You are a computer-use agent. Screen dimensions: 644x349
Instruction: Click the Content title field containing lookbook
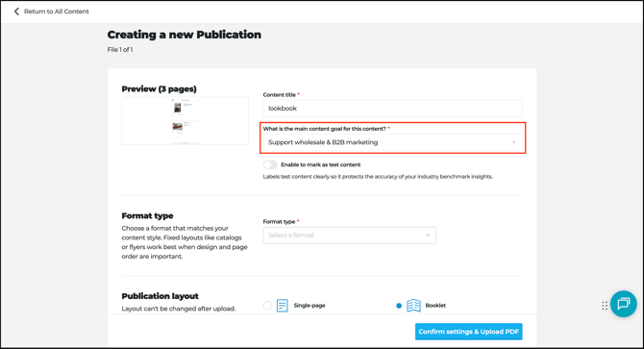pyautogui.click(x=392, y=109)
